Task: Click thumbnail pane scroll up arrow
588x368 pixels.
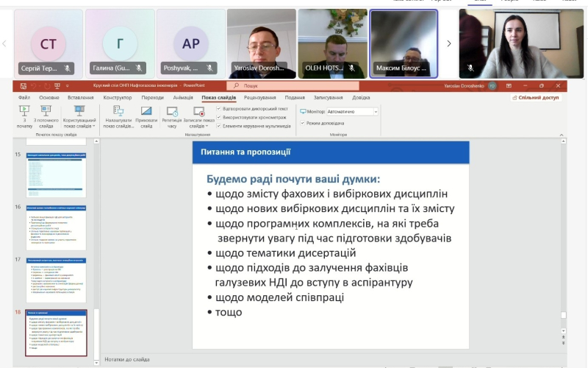Action: (x=96, y=141)
